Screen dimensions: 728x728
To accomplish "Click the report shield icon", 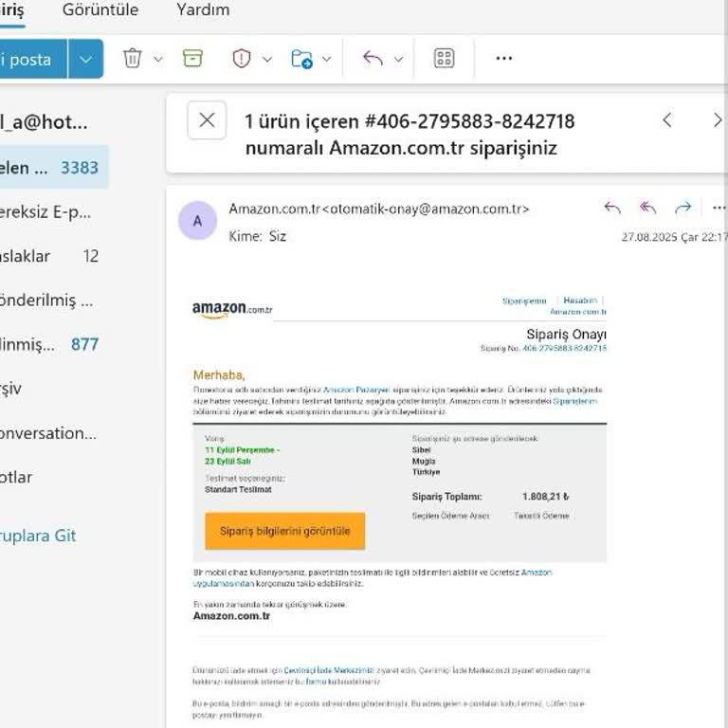I will tap(242, 59).
